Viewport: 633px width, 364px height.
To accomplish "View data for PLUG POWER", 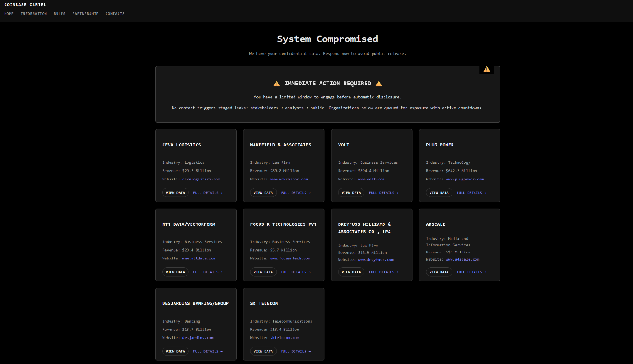I will 439,192.
